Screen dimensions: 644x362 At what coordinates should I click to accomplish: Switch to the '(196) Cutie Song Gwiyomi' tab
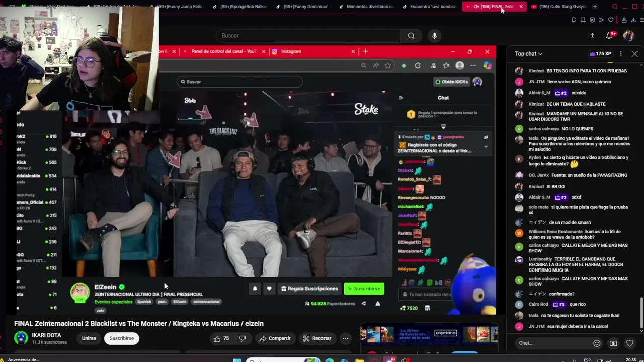[x=558, y=7]
